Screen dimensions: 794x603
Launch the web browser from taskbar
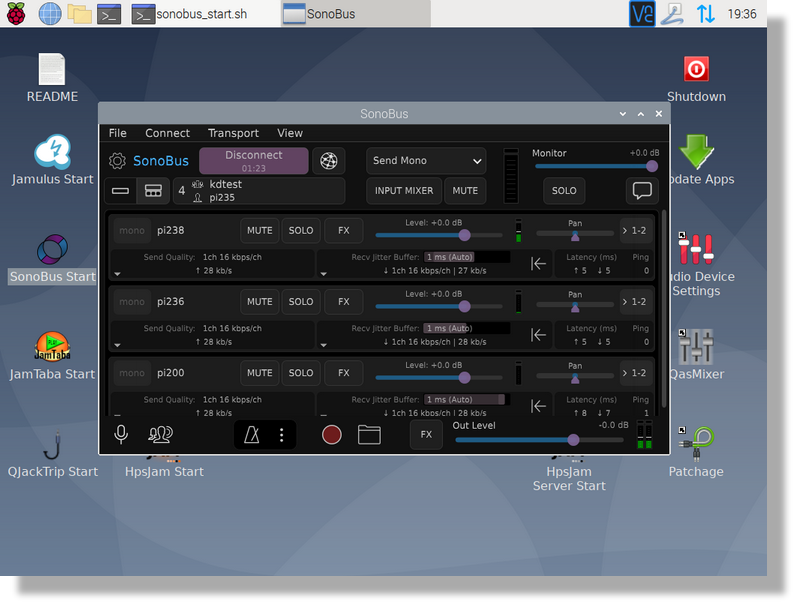(50, 14)
